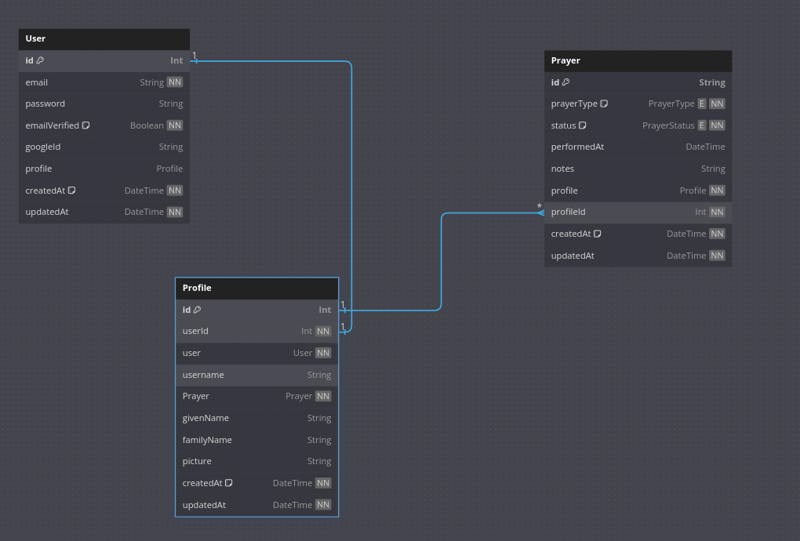Click the note icon beside Prayer createdAt
Viewport: 800px width, 541px height.
point(597,234)
